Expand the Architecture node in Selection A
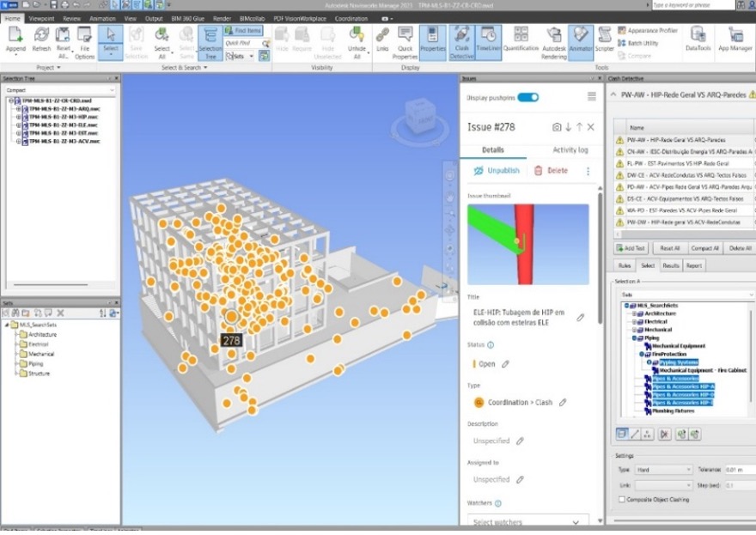756x535 pixels. (x=634, y=313)
